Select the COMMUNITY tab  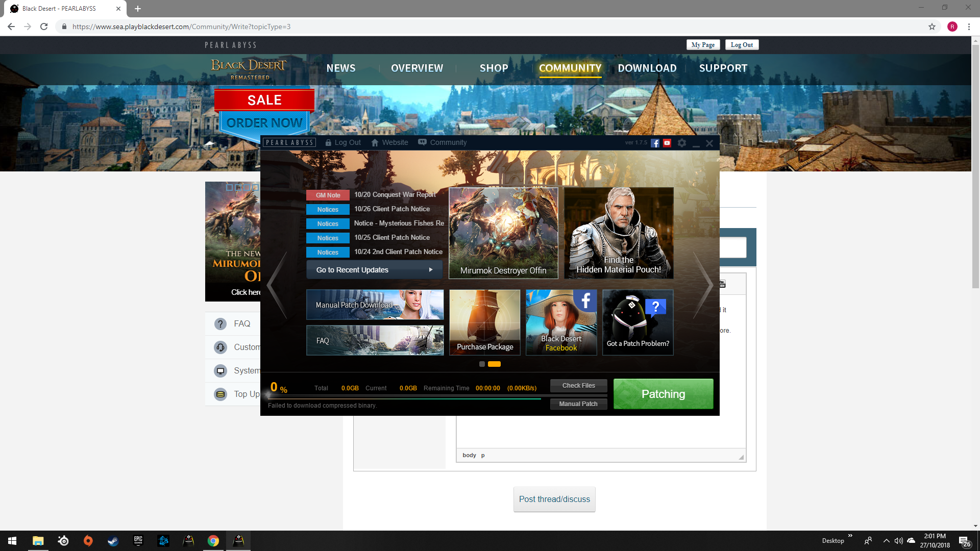pos(570,68)
